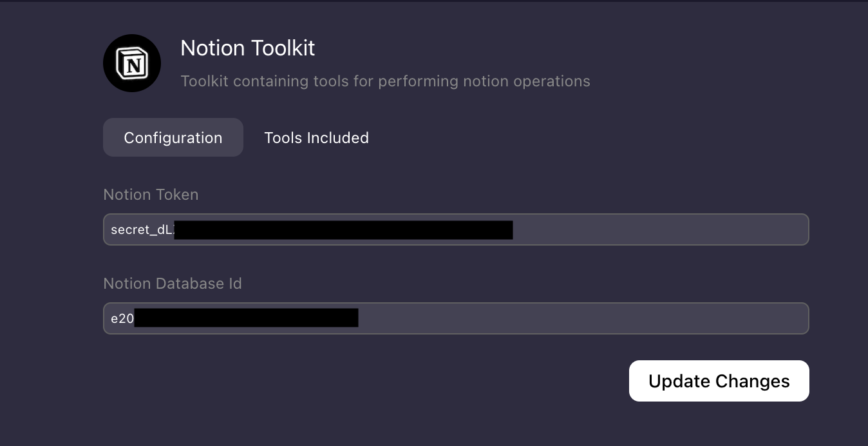
Task: Click the "secret_dL" text in token field
Action: pyautogui.click(x=142, y=230)
